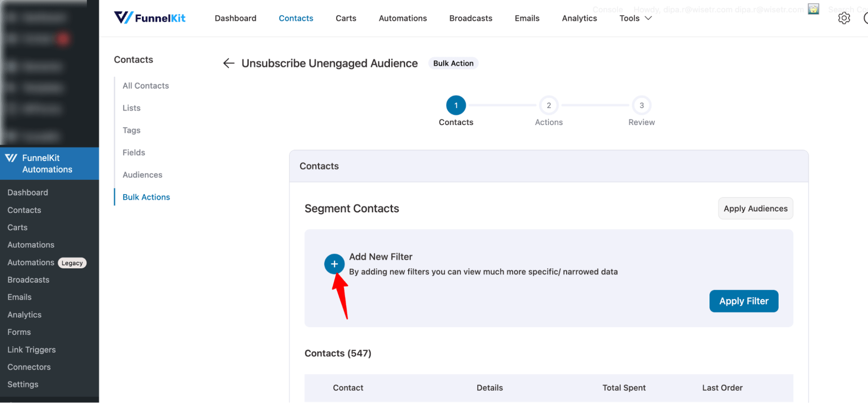This screenshot has height=403, width=868.
Task: Go to step 2 Actions circle
Action: point(548,106)
